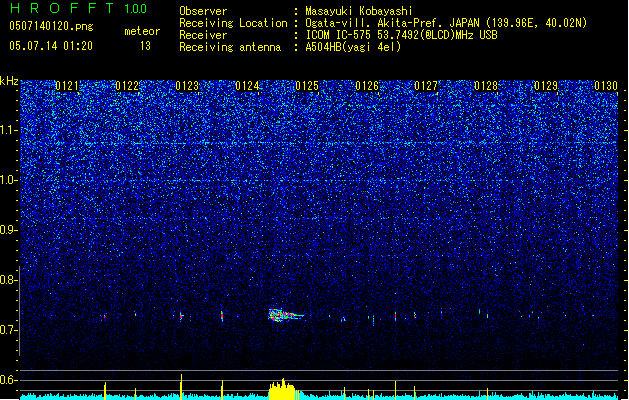Screen dimensions: 629x400
Task: Click the 0128 time marker
Action: point(486,86)
